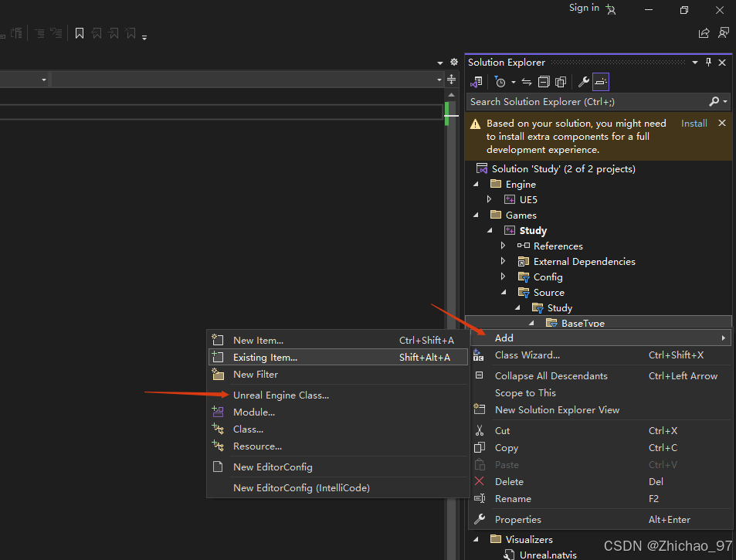Click Collapse All icon in Solution Explorer
The width and height of the screenshot is (736, 560).
[544, 82]
